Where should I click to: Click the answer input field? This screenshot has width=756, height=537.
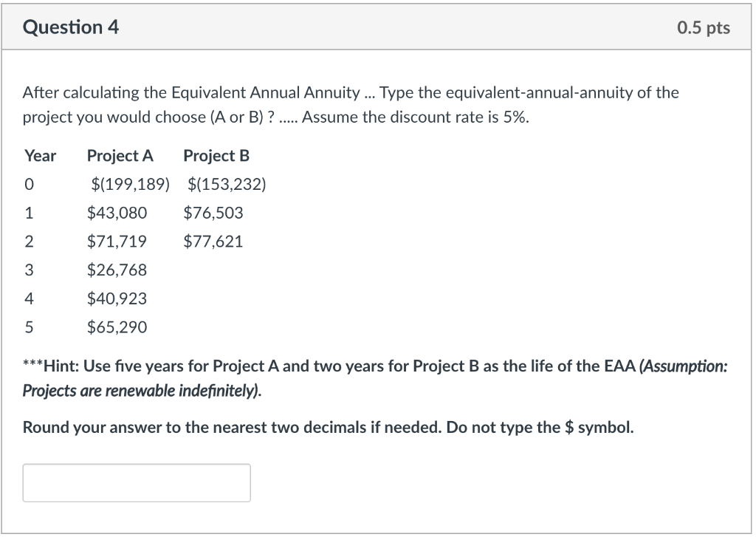click(x=137, y=482)
